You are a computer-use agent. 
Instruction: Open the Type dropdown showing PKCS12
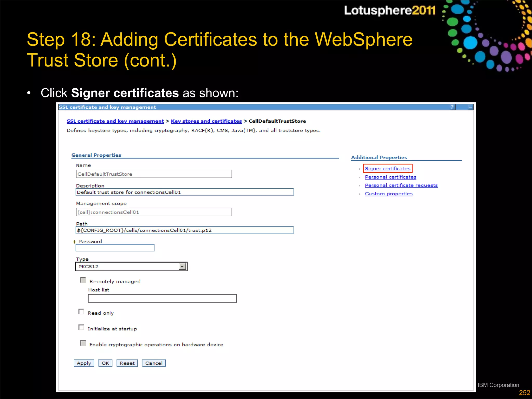tap(131, 267)
